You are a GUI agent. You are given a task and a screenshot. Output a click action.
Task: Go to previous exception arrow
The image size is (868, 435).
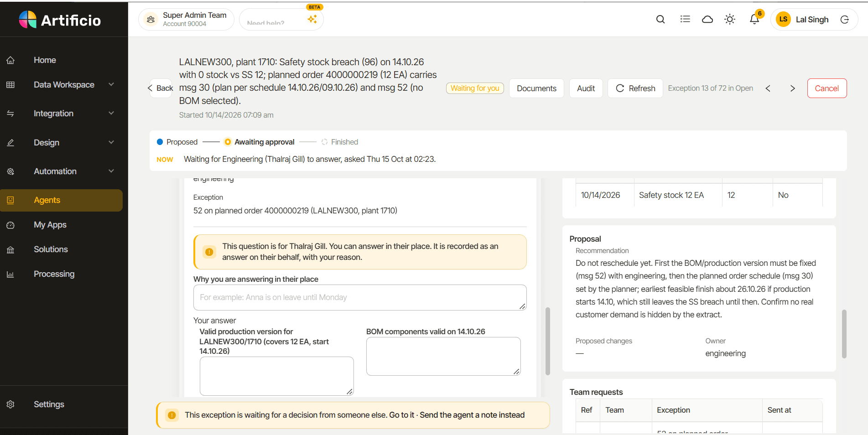tap(768, 88)
